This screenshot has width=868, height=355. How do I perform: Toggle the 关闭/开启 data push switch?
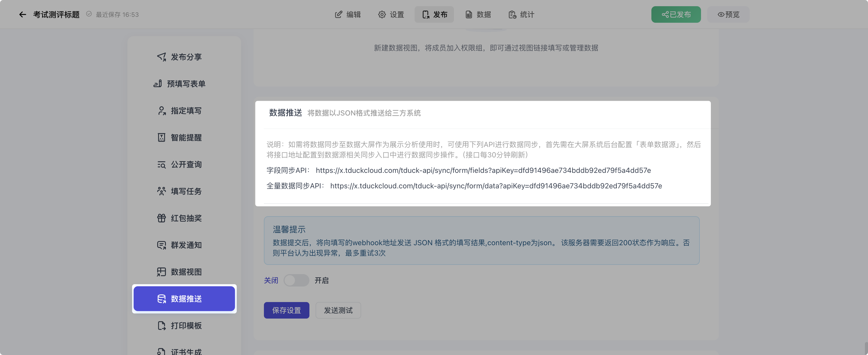pos(296,280)
